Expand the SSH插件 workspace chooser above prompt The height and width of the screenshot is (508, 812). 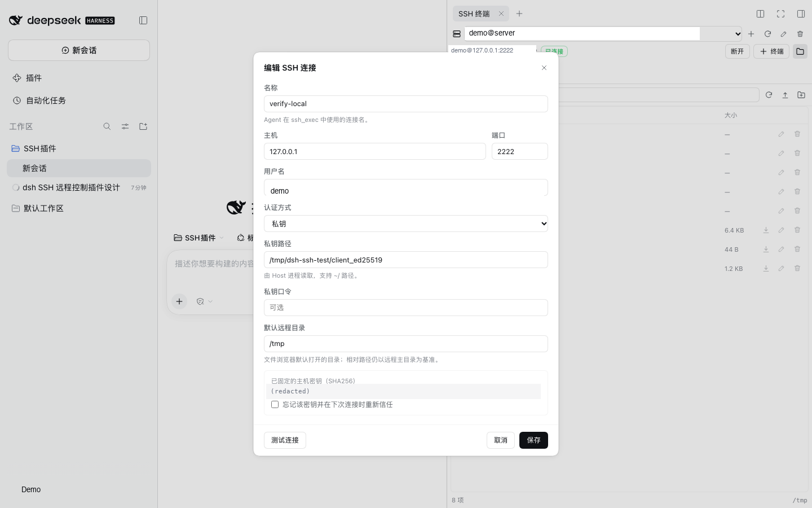(x=199, y=238)
